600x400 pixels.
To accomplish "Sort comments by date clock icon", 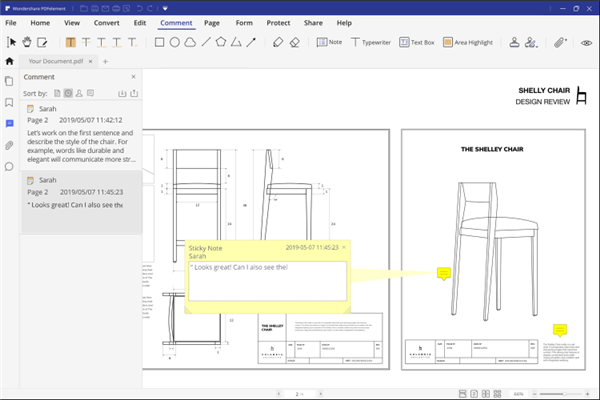I will point(68,93).
